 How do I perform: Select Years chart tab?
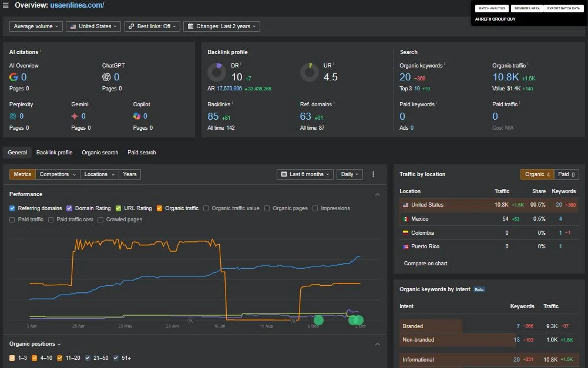[x=130, y=174]
